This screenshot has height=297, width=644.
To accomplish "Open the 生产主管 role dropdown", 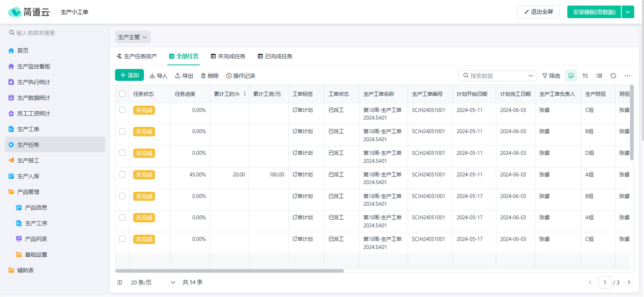I will click(x=133, y=37).
